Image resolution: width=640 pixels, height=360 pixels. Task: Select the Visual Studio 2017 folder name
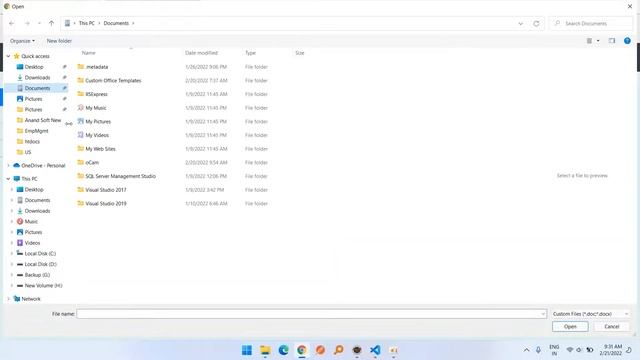point(106,190)
